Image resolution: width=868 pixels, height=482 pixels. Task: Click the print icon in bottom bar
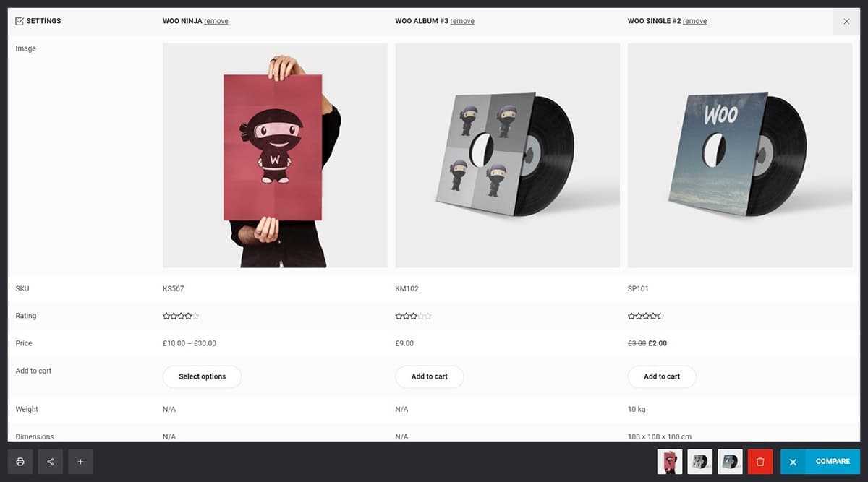tap(20, 462)
